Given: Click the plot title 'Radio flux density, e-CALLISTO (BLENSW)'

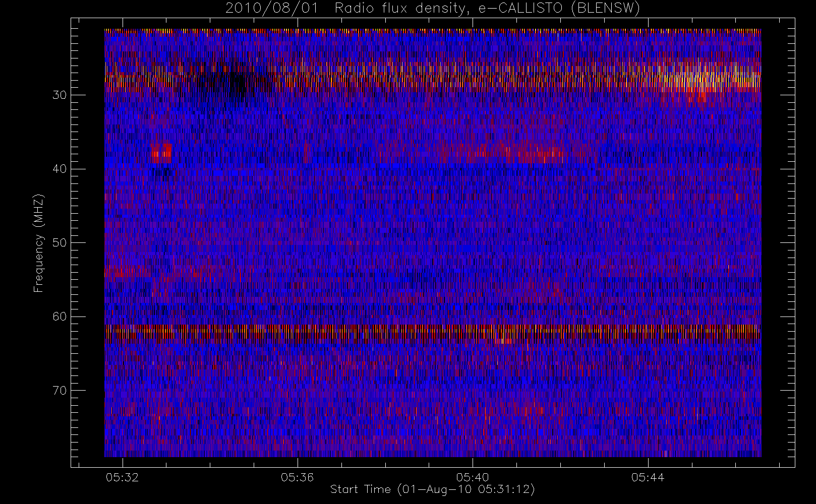Looking at the screenshot, I should click(487, 9).
